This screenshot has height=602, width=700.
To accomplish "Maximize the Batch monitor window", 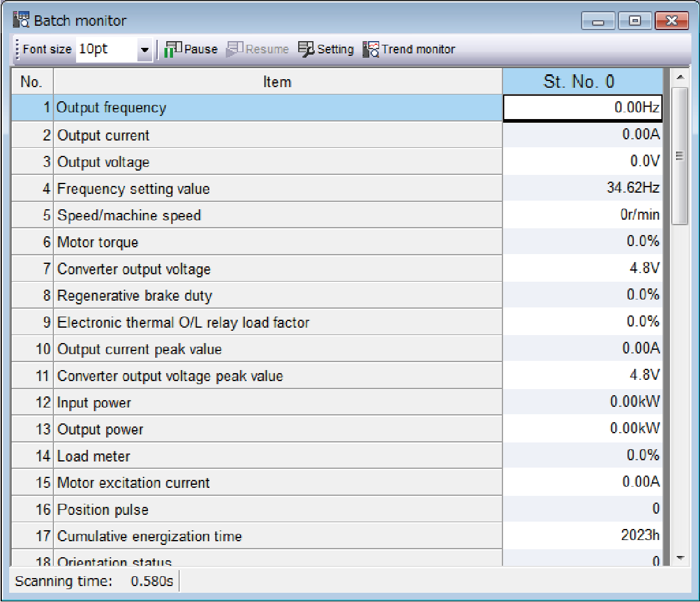I will (x=634, y=21).
